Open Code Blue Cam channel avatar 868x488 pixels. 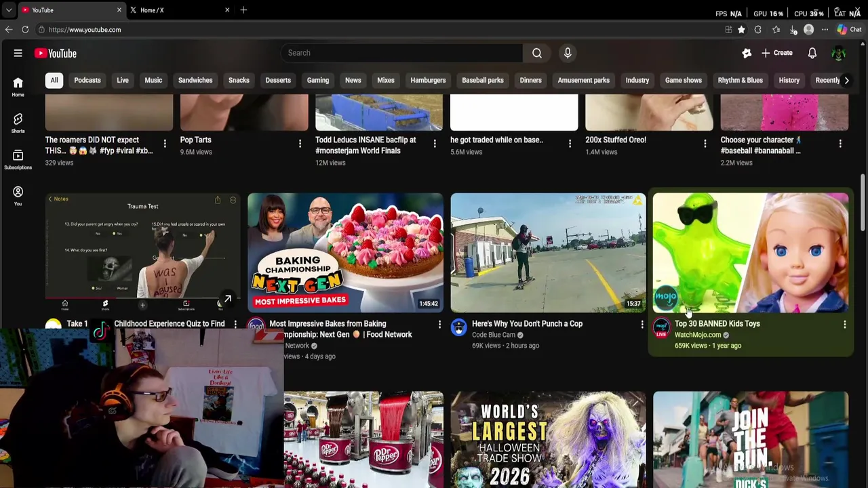coord(459,327)
